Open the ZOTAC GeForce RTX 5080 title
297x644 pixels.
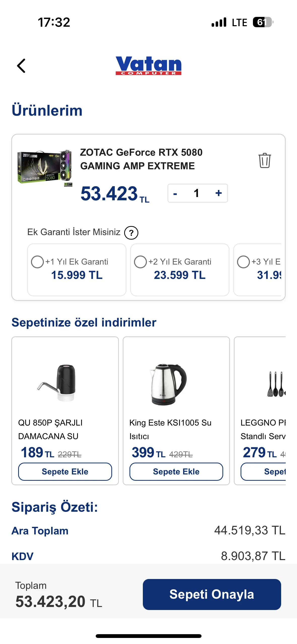[x=141, y=159]
